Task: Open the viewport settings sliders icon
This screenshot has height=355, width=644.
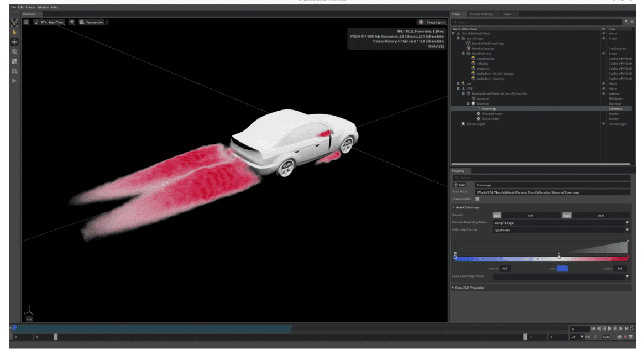Action: 27,22
